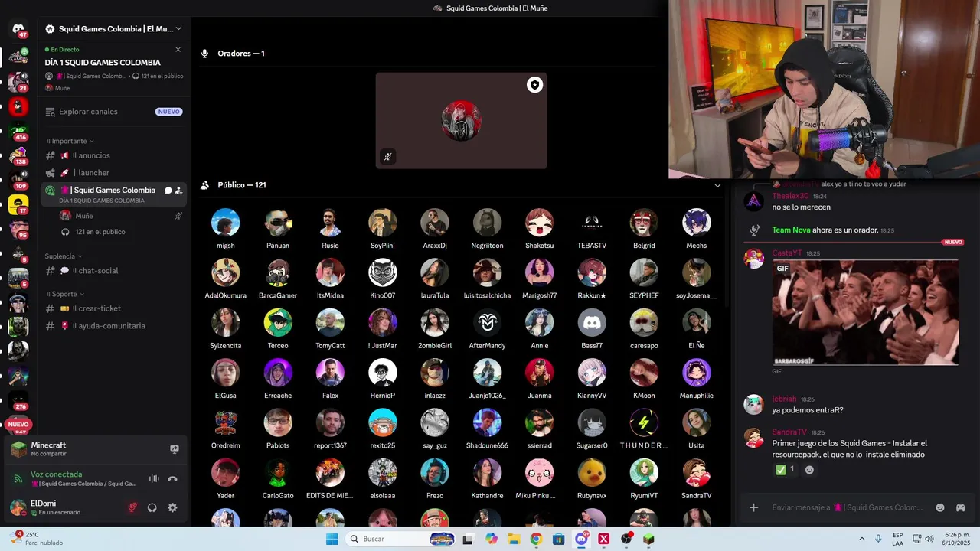Open the weather widget showing 25°C

pyautogui.click(x=35, y=539)
